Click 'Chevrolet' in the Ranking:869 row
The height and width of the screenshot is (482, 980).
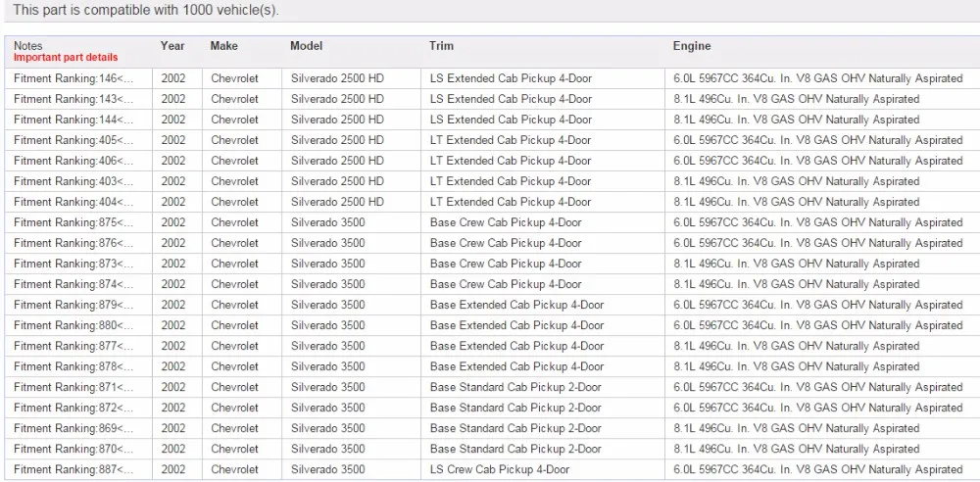point(234,429)
